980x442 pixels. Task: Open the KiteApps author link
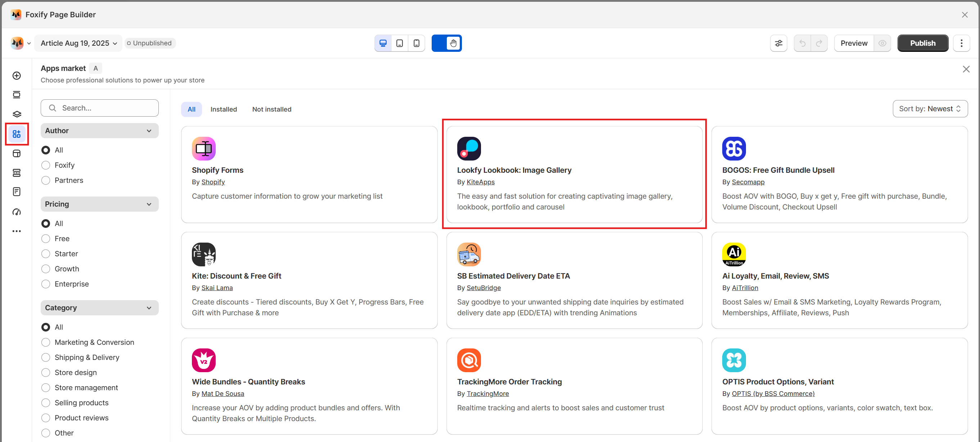(481, 182)
